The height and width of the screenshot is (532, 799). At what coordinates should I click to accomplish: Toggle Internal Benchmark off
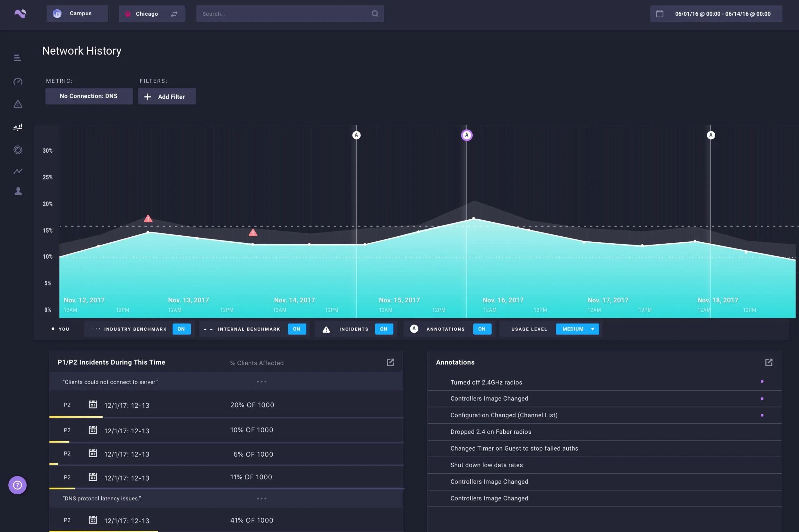click(x=297, y=329)
